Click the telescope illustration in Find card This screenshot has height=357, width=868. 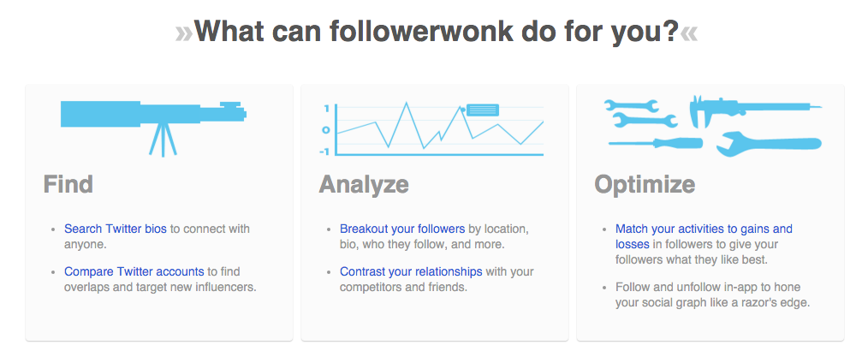153,128
